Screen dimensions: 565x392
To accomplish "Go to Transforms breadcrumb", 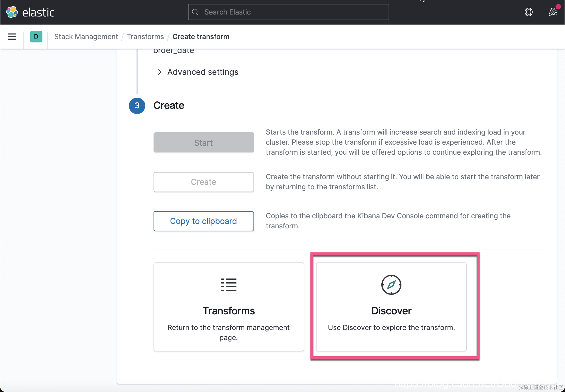I will [145, 37].
